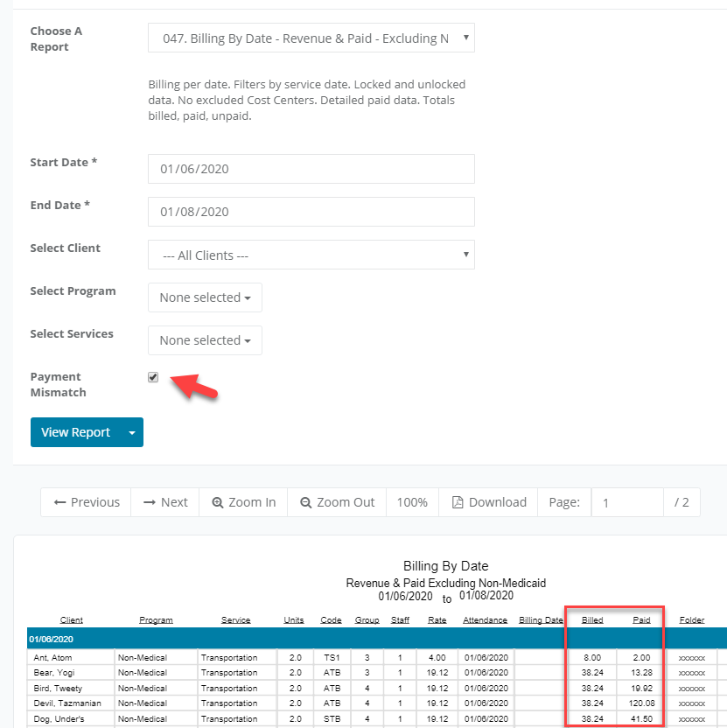Reset zoom with 100% button
727x728 pixels.
(x=412, y=502)
